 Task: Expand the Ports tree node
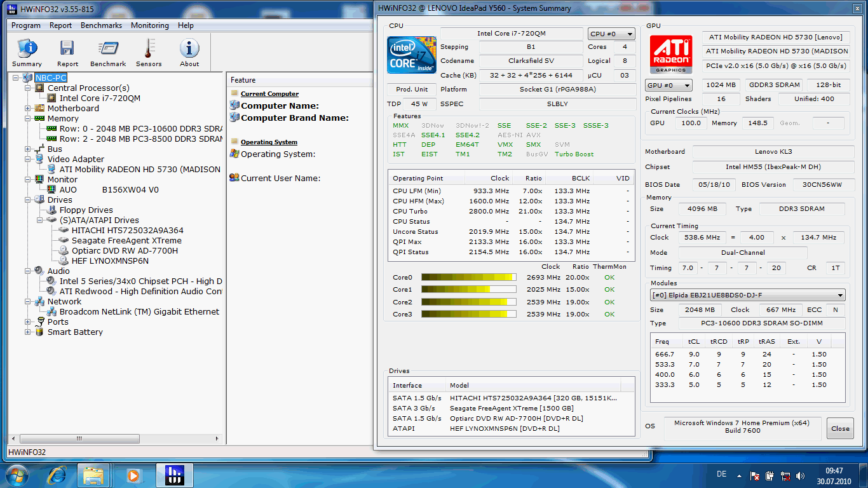[28, 322]
